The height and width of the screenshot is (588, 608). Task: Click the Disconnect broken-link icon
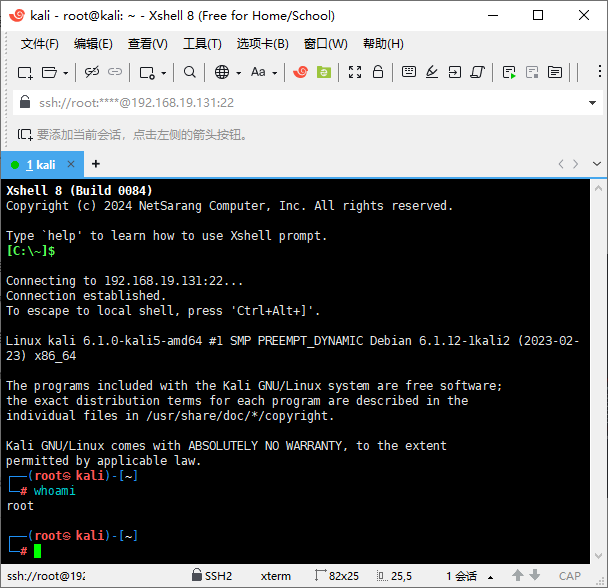[x=92, y=72]
